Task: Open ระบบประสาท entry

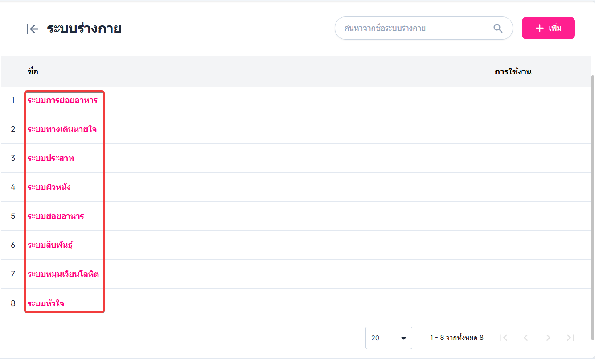Action: 51,158
